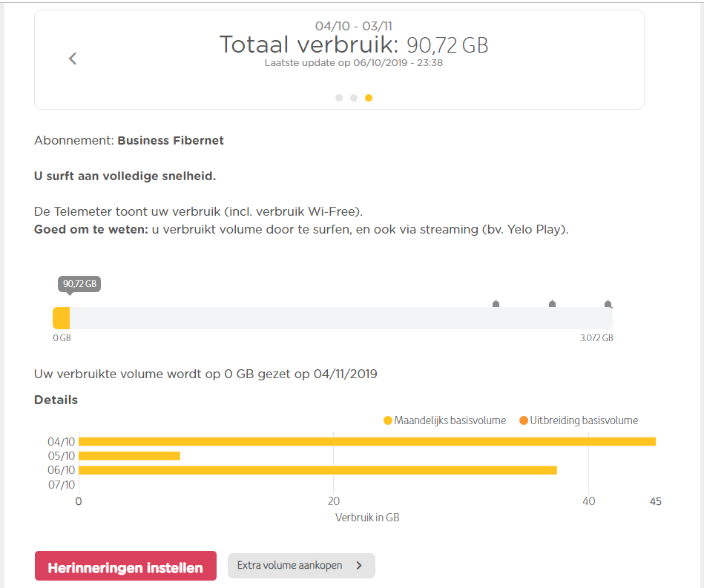704x588 pixels.
Task: Click the 3.072 GB maximum label
Action: 596,338
